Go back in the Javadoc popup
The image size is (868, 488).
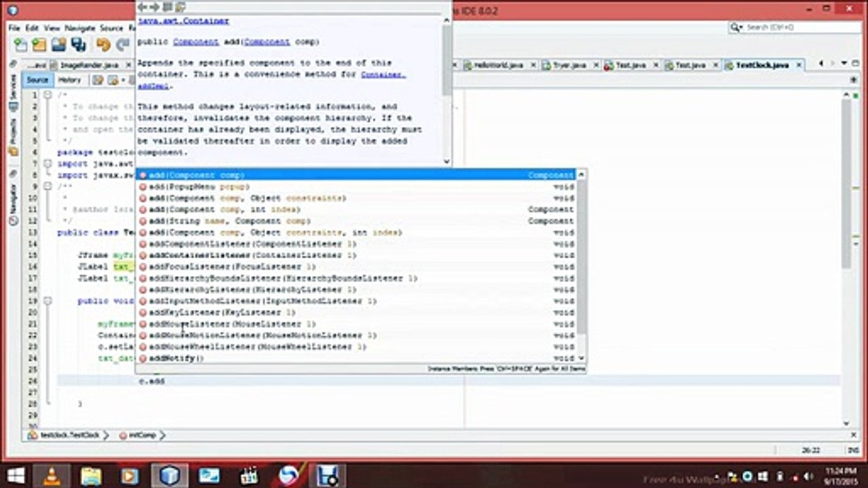point(142,7)
